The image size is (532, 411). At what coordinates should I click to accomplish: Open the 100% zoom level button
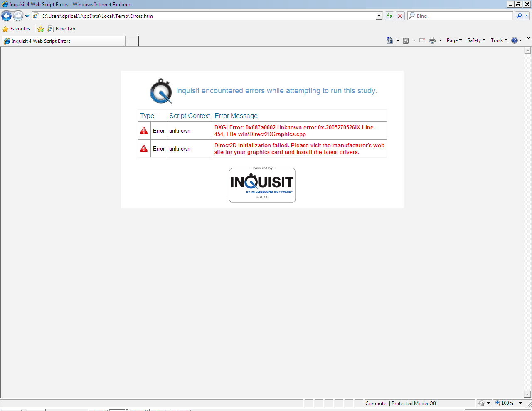point(505,403)
